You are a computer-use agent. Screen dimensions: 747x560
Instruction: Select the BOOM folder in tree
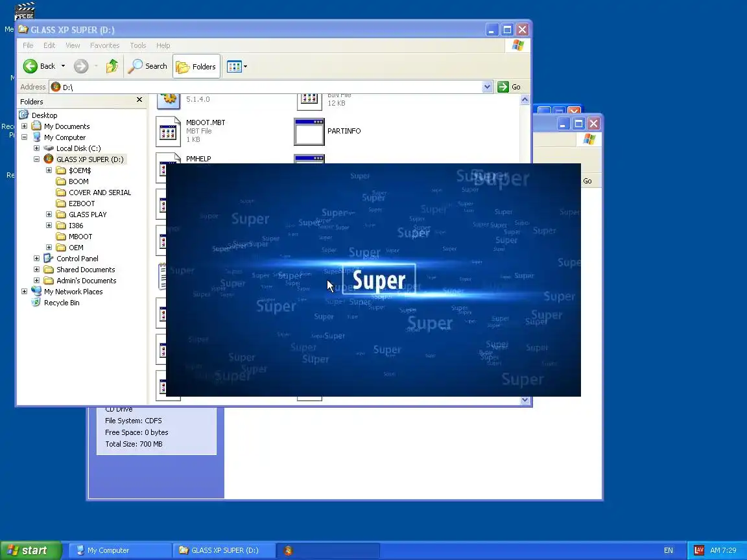pyautogui.click(x=78, y=181)
